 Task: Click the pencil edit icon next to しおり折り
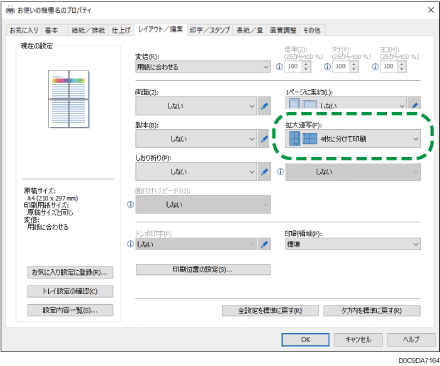click(x=264, y=172)
